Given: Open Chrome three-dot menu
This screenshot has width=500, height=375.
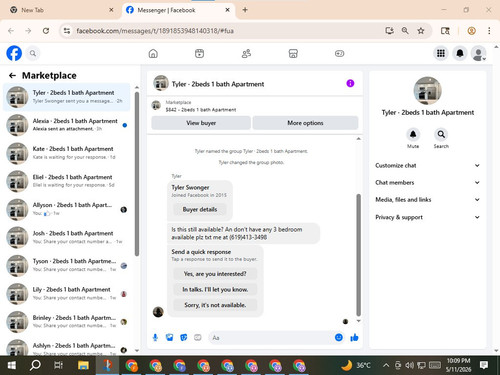Looking at the screenshot, I should 489,31.
